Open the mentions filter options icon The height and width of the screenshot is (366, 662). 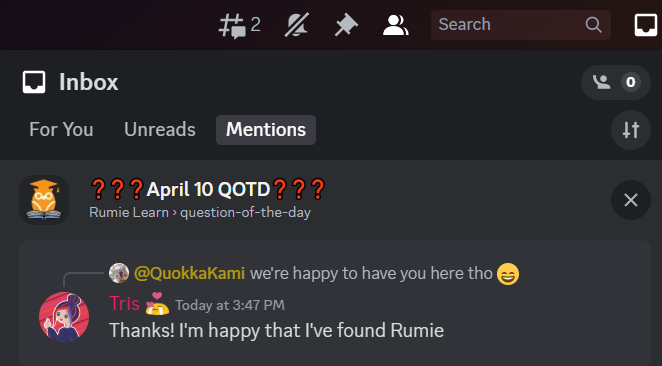point(631,130)
